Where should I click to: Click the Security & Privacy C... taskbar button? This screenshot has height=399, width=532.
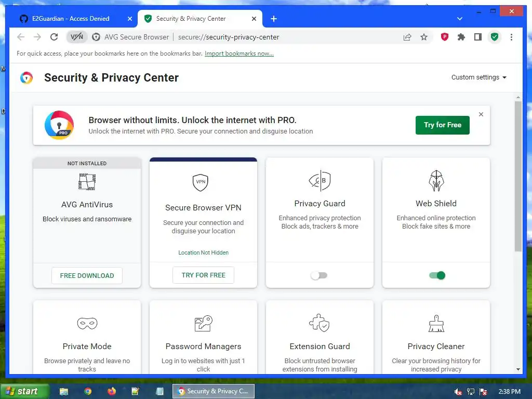[x=214, y=392]
